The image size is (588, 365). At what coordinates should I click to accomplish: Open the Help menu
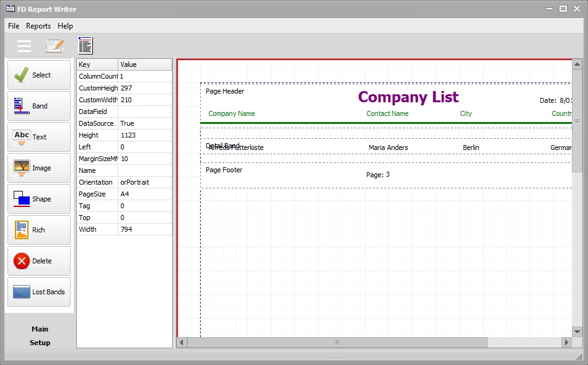coord(65,26)
